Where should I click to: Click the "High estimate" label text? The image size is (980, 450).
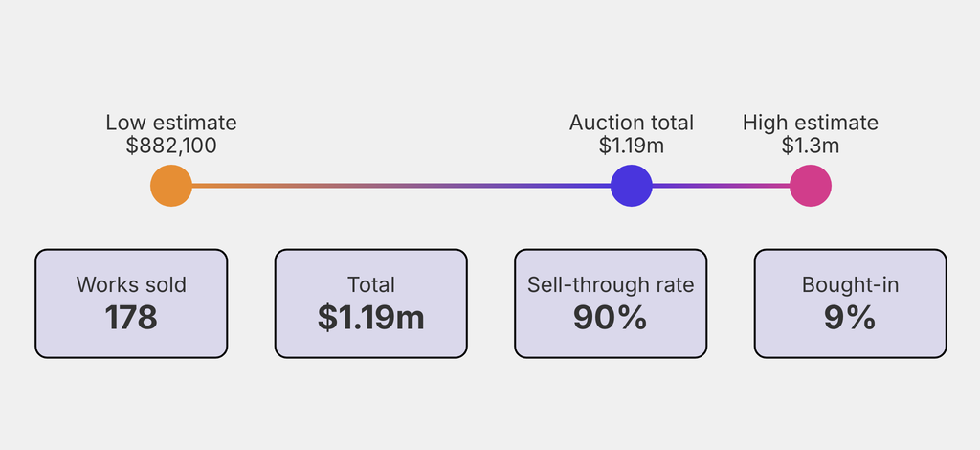811,123
